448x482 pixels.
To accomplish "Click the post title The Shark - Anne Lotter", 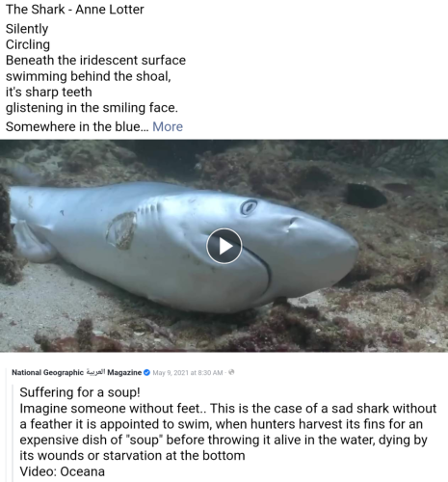I will click(75, 10).
